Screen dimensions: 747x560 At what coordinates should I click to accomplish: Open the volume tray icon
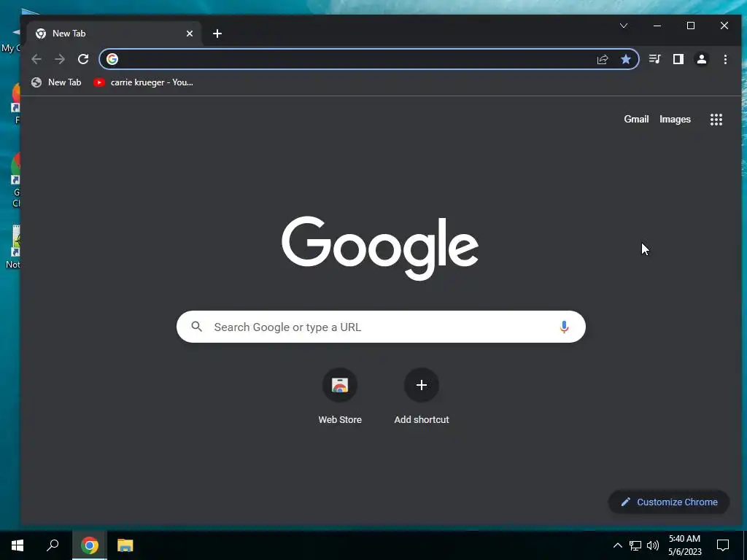(x=653, y=545)
